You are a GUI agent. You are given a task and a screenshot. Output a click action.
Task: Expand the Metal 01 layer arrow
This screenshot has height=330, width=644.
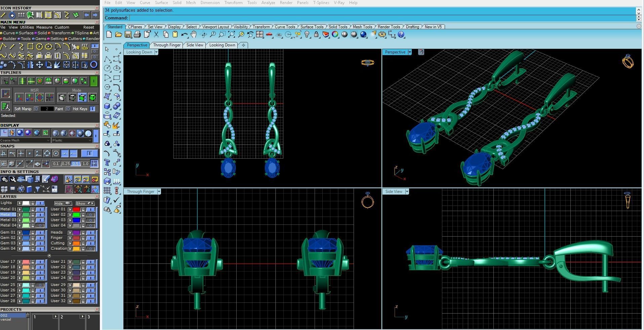point(20,209)
